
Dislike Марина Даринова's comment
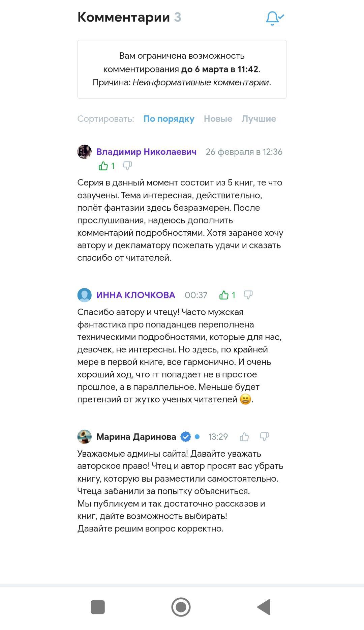[x=265, y=437]
